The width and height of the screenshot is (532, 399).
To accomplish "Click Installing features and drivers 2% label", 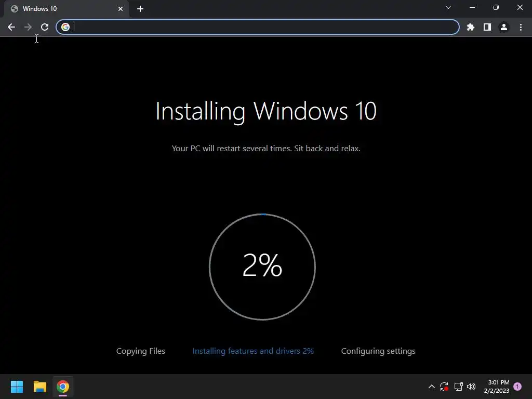I will [x=253, y=351].
